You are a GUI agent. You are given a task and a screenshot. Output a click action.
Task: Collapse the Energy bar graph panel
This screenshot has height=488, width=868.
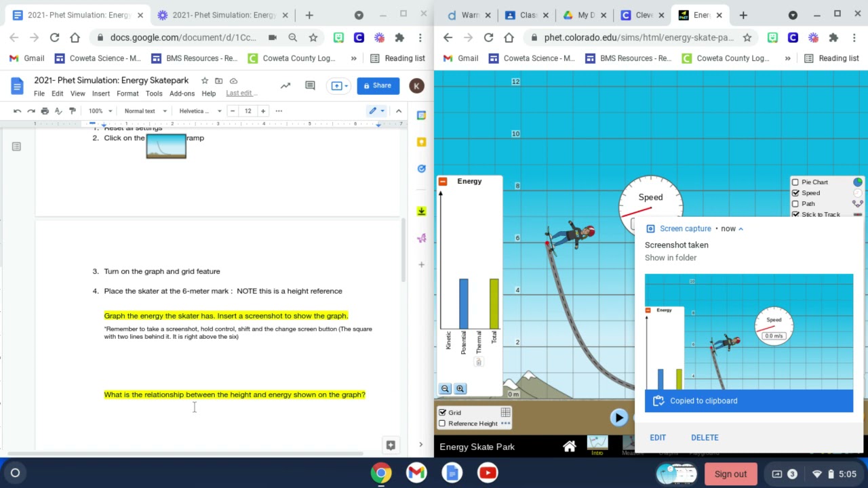click(443, 182)
